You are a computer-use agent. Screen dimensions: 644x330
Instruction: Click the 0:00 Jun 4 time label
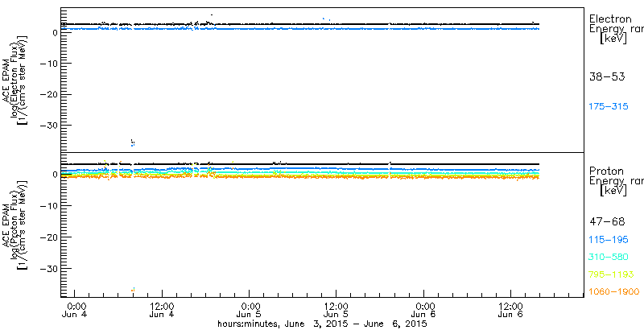point(76,311)
